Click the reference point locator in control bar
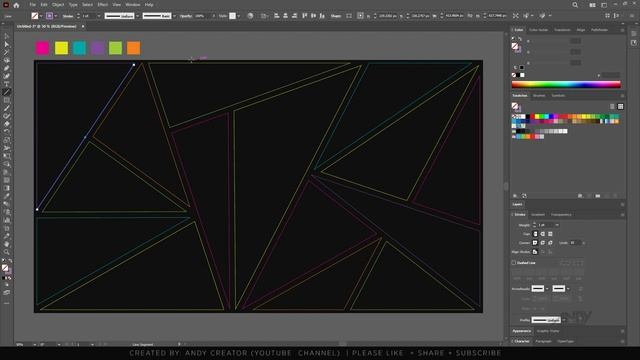Screen dimensions: 640x360 pyautogui.click(x=360, y=16)
